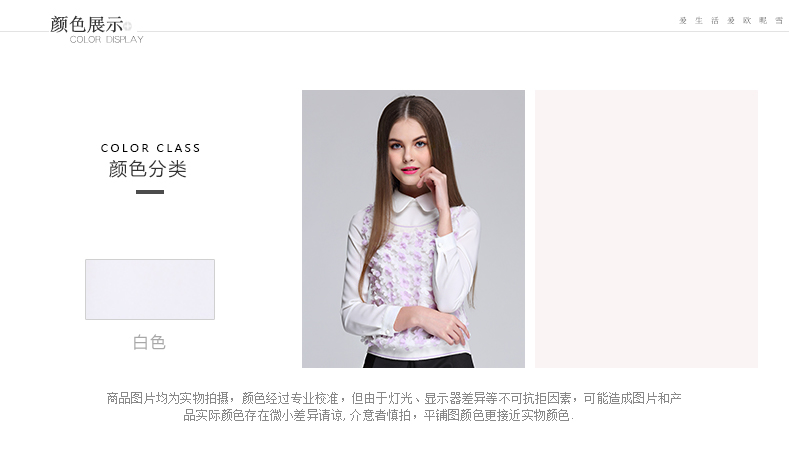This screenshot has width=790, height=467.
Task: Click the dark dash under 颜色分类
Action: [x=150, y=192]
